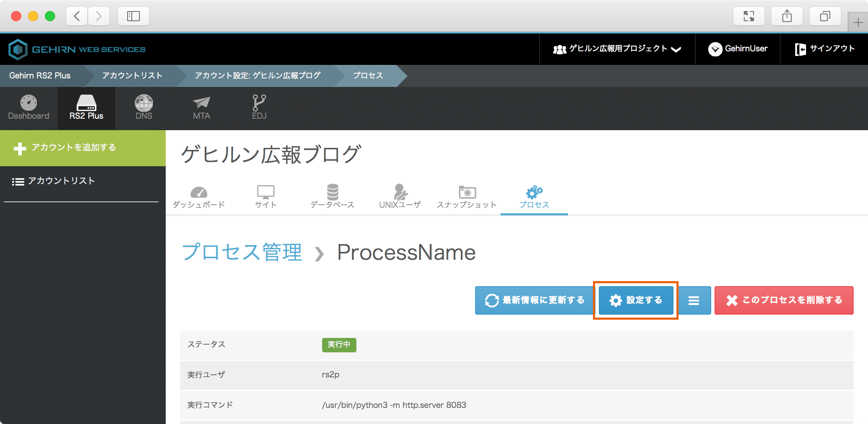Viewport: 868px width, 424px height.
Task: Open the プロセス管理 heading link
Action: click(242, 252)
